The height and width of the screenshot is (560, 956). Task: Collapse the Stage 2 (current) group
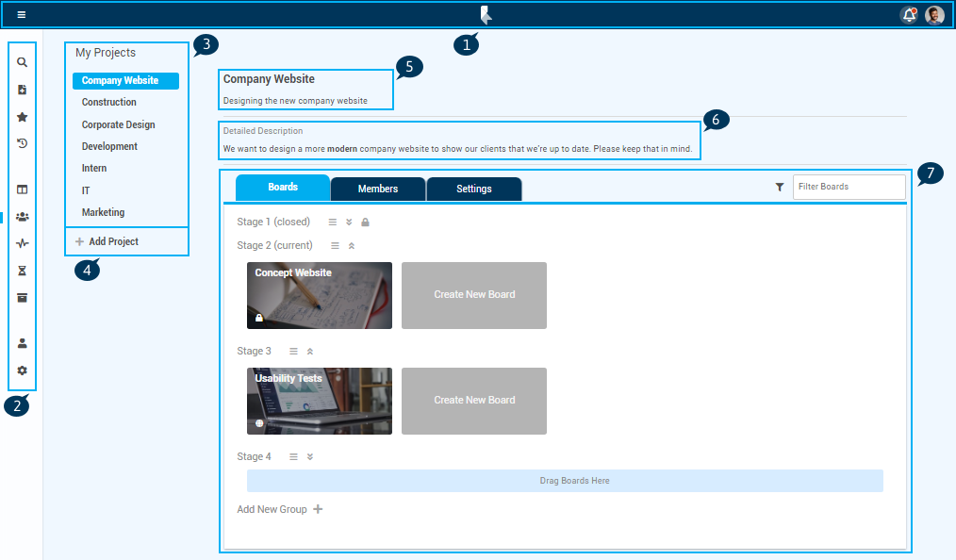click(352, 245)
